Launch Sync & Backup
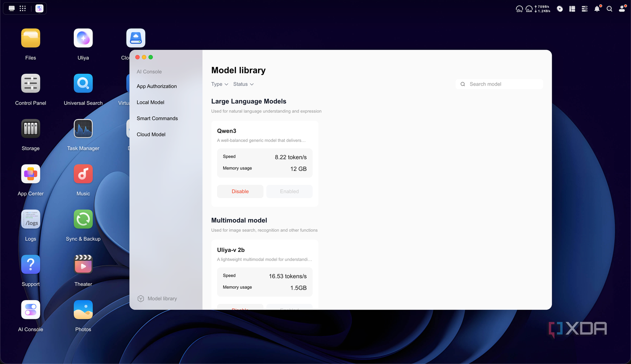 (83, 219)
